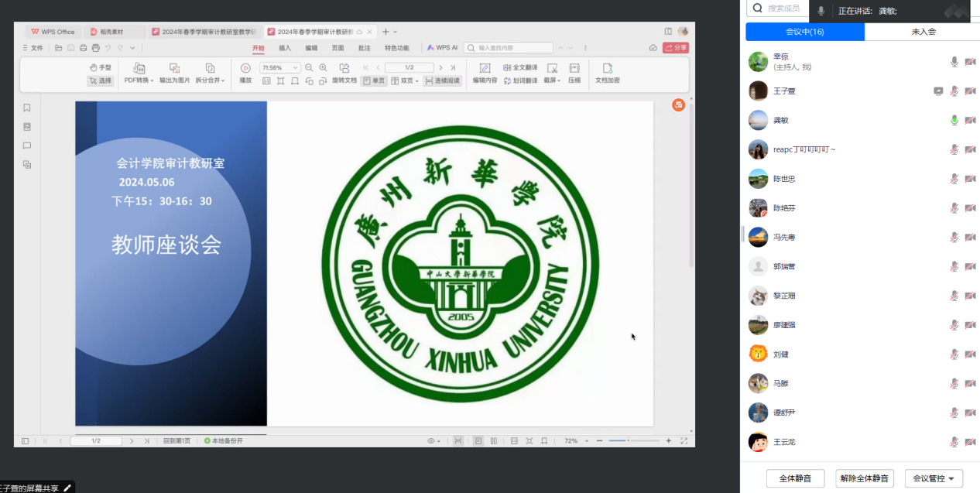Click export as image (输出为图片)
The height and width of the screenshot is (493, 980).
174,68
